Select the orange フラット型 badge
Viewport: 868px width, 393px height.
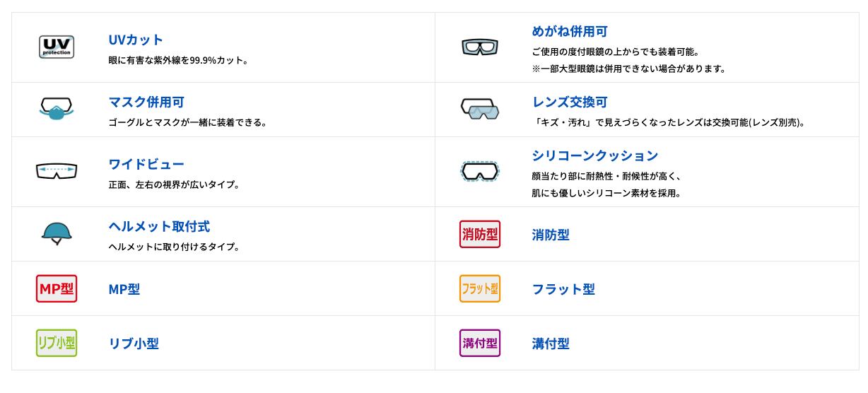click(x=480, y=288)
